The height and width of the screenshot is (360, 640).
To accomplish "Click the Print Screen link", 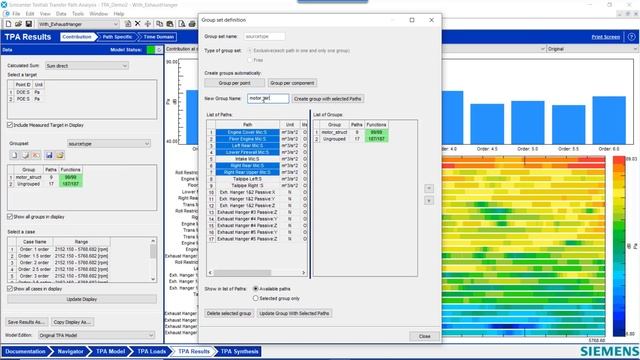I will [606, 37].
